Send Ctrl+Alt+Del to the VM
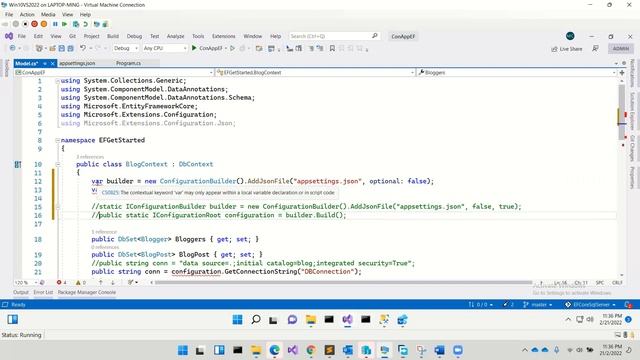Viewport: 640px width, 360px height. tap(5, 24)
